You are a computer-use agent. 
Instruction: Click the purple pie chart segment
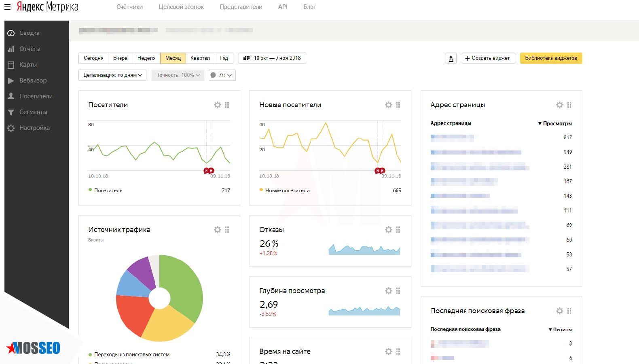(142, 273)
